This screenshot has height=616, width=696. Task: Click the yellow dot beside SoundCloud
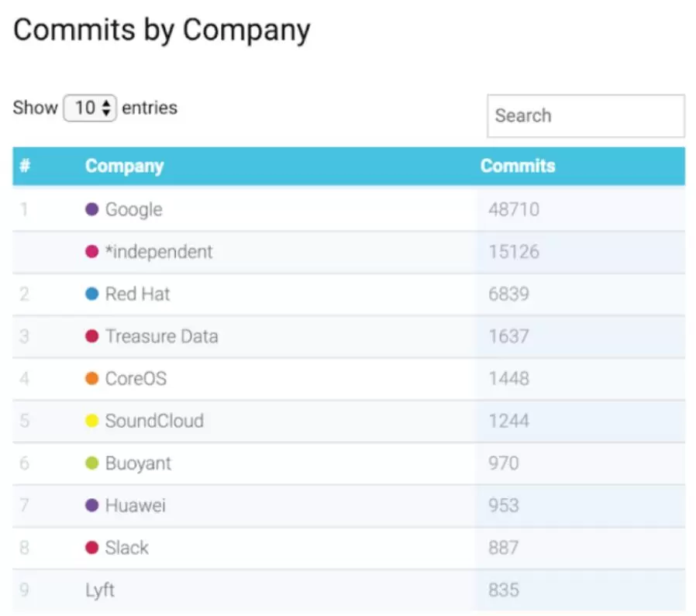click(92, 421)
